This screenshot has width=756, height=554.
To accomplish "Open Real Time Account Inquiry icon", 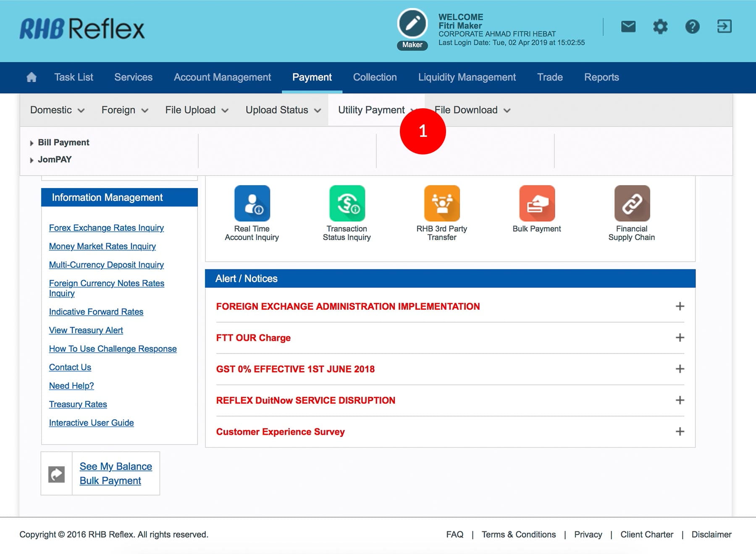I will (252, 204).
